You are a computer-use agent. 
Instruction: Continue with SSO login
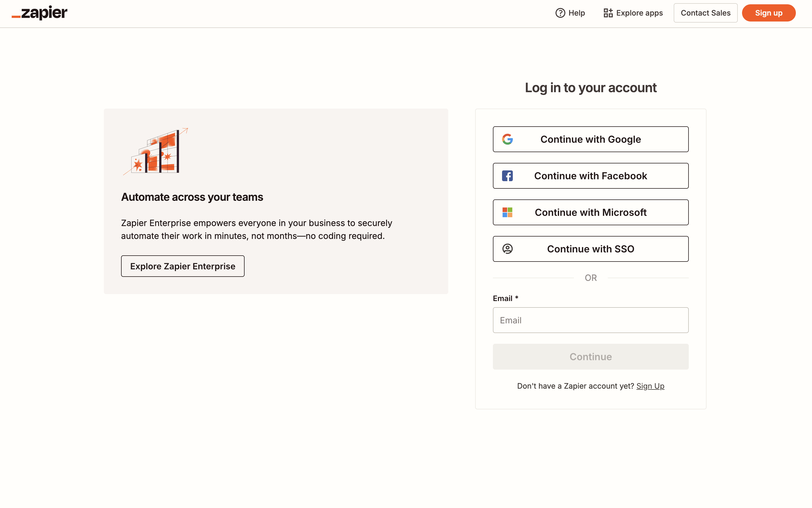click(x=590, y=249)
